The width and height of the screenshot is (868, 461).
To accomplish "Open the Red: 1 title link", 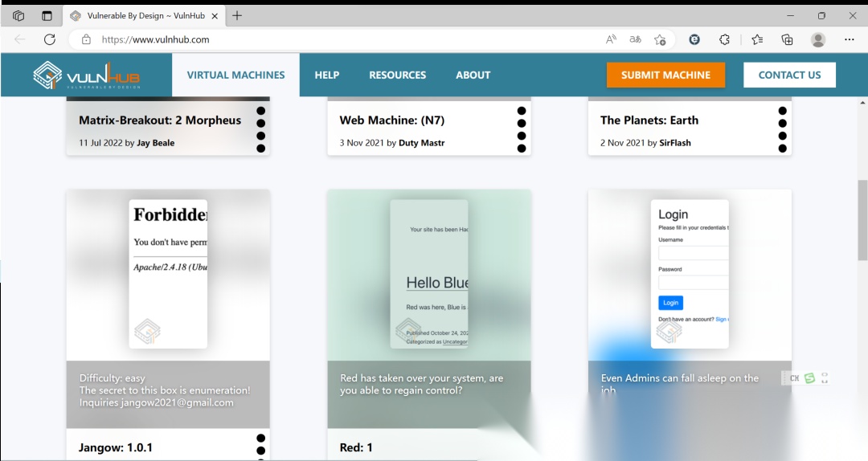I will [x=356, y=447].
